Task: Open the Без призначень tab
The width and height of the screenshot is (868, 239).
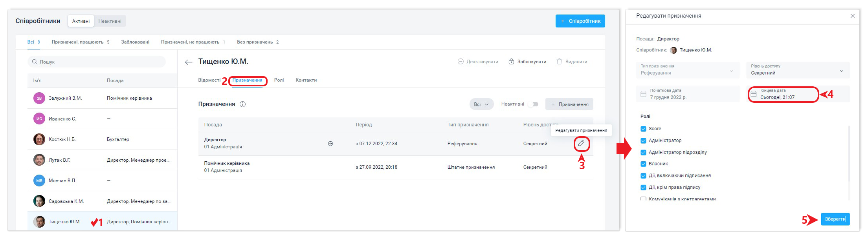Action: pos(255,42)
